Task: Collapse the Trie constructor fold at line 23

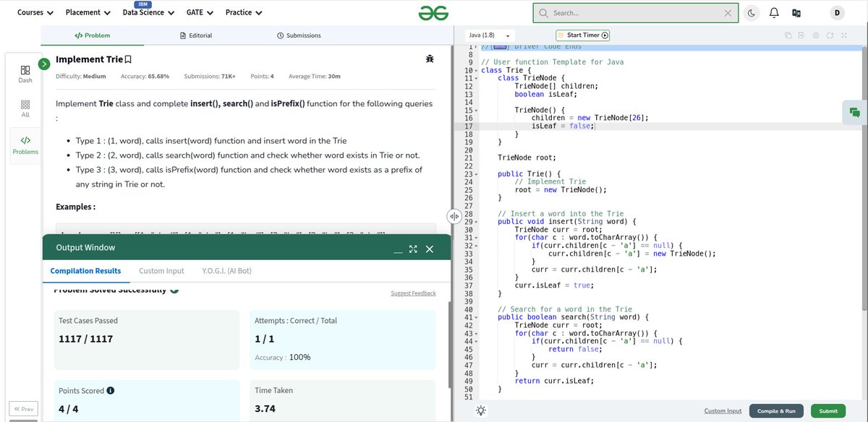Action: (x=476, y=174)
